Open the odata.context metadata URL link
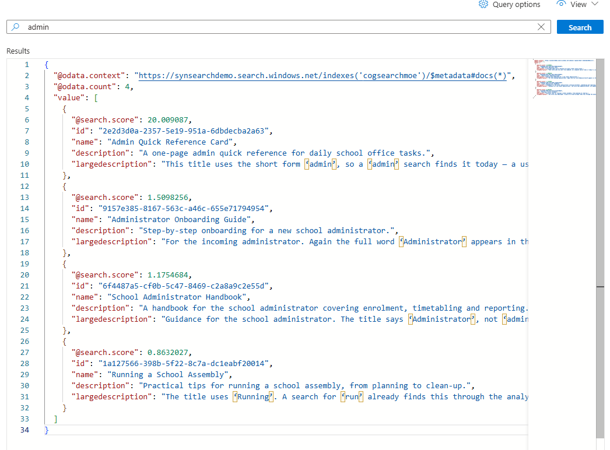610x450 pixels. [323, 75]
